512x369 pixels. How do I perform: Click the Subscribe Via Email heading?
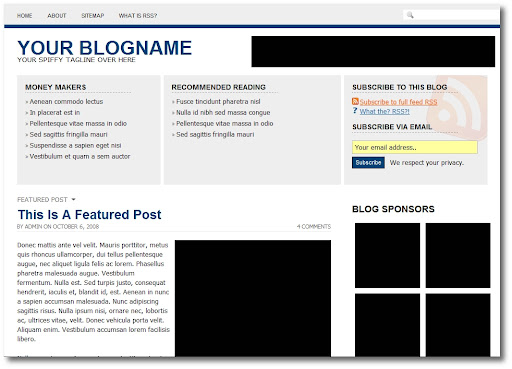392,127
